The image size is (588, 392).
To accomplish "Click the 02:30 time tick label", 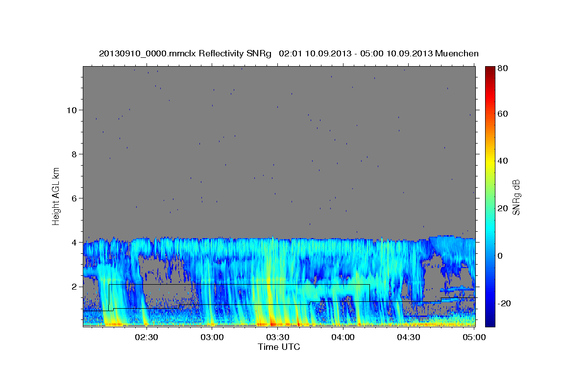I will point(146,338).
